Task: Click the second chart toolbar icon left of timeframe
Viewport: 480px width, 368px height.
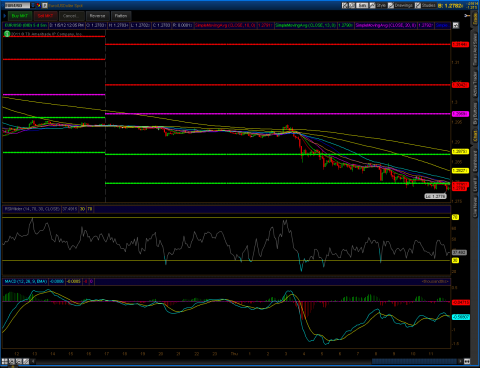Action: [x=352, y=5]
